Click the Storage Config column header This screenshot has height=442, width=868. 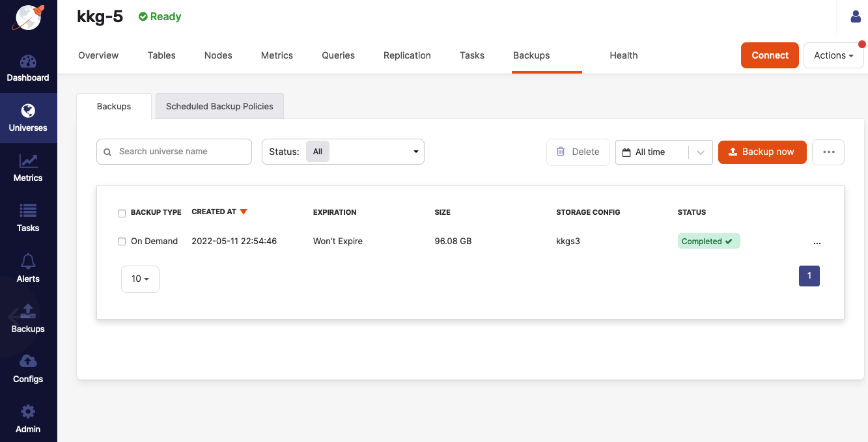tap(588, 212)
